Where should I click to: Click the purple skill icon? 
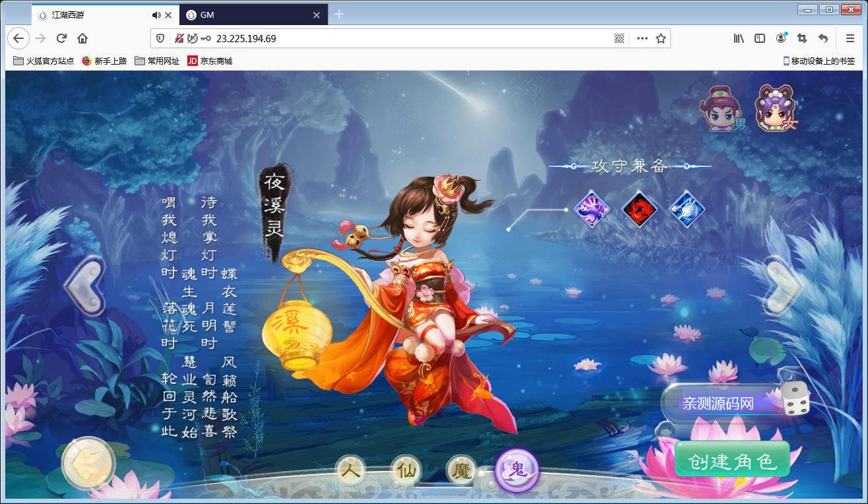pyautogui.click(x=592, y=209)
